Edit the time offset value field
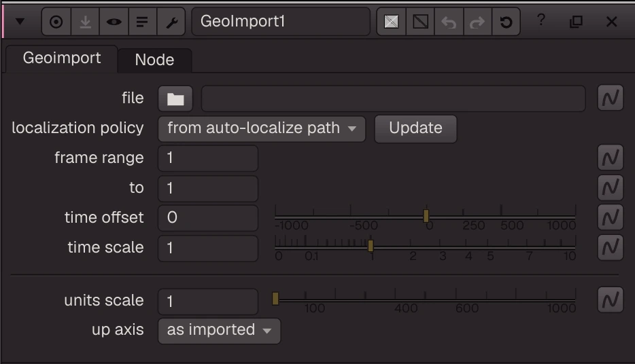The height and width of the screenshot is (364, 635). click(x=208, y=218)
